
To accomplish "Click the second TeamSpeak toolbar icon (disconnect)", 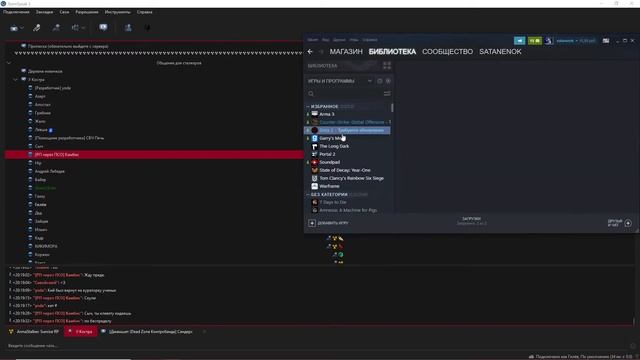I will (36, 28).
